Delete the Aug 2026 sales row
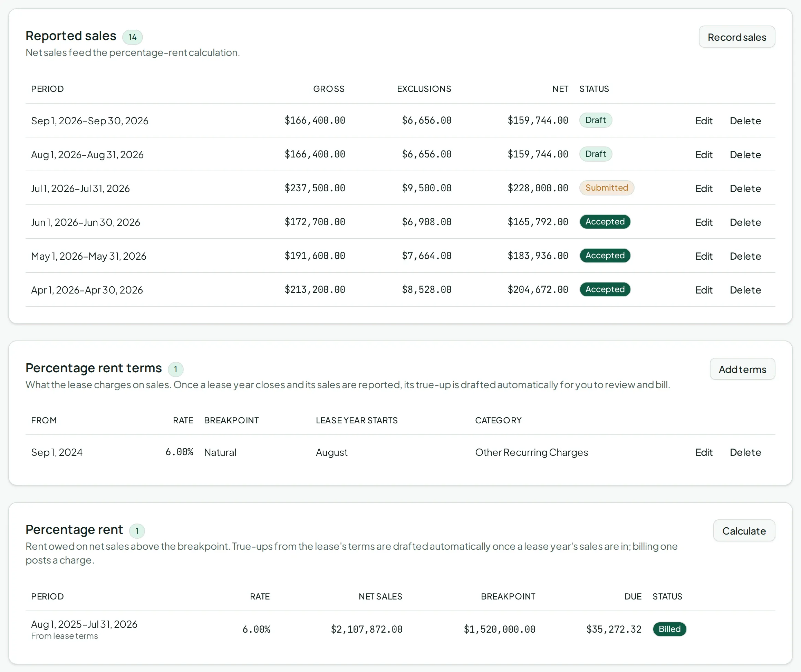The height and width of the screenshot is (672, 801). (x=745, y=155)
